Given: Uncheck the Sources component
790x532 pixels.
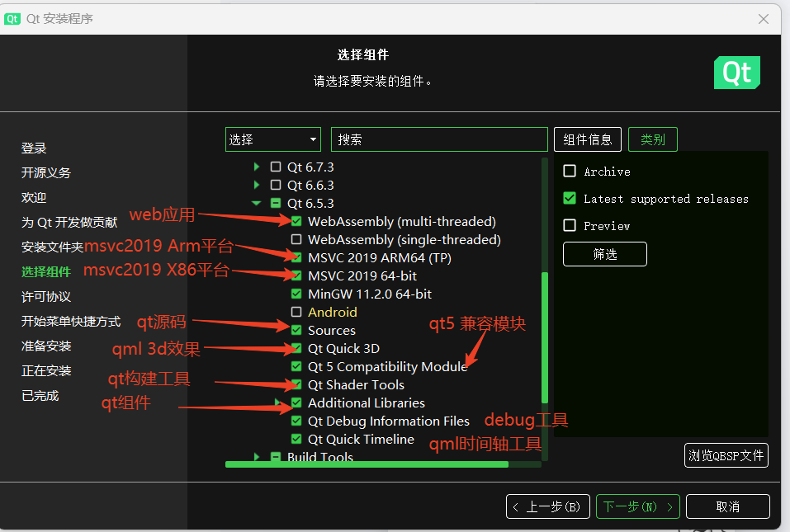Looking at the screenshot, I should (296, 330).
